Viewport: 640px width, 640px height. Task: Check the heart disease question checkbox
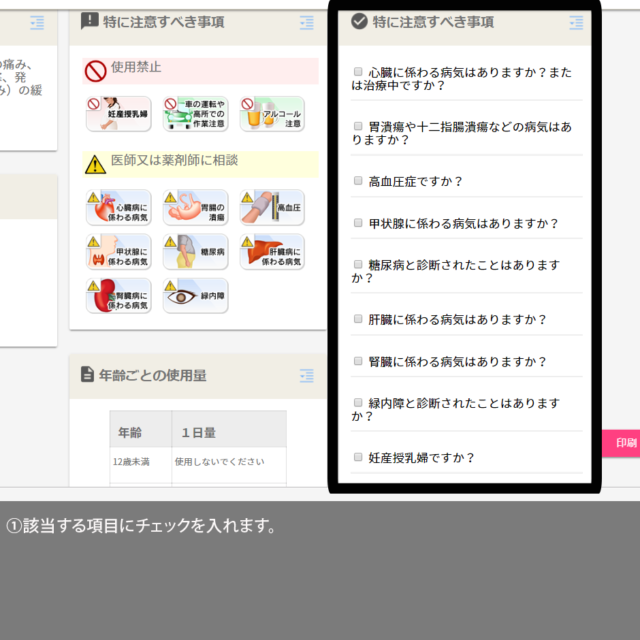point(358,72)
